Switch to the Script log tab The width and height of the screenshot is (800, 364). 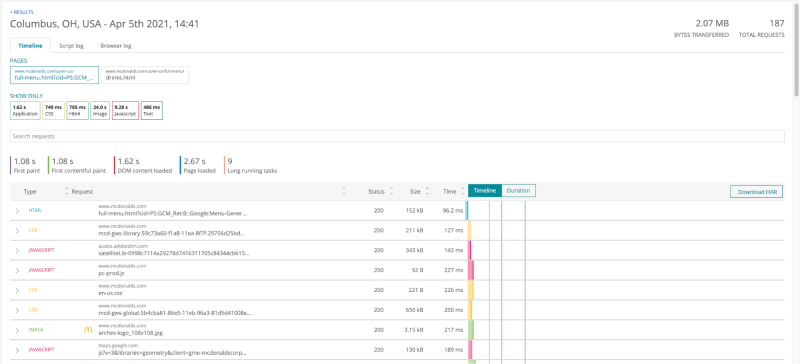71,45
